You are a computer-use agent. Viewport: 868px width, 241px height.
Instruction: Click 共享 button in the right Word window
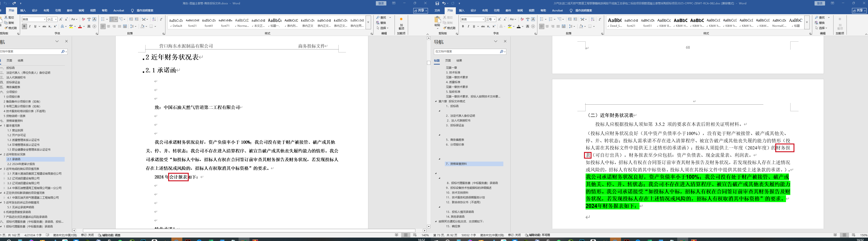click(859, 11)
